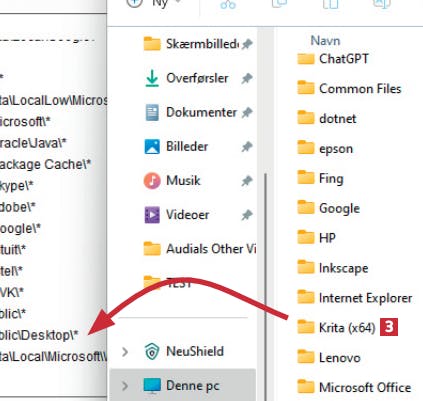Screen dimensions: 423x401
Task: Open the Musik library shortcut
Action: coord(172,181)
